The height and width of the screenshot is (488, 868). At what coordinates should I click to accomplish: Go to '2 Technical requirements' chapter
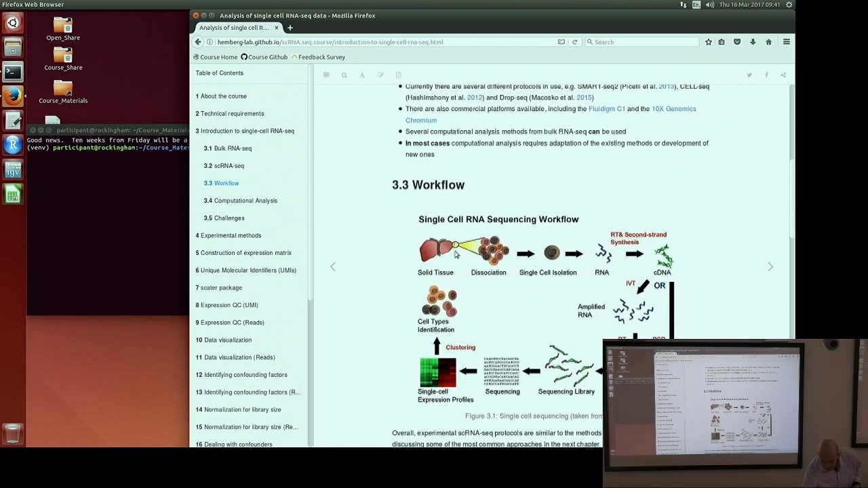tap(230, 114)
